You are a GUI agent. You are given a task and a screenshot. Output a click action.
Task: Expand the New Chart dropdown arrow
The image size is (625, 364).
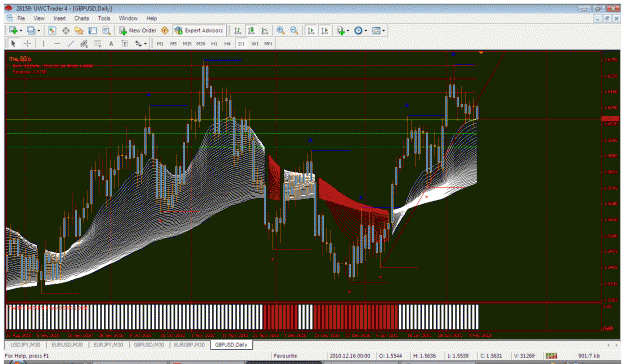tap(21, 31)
